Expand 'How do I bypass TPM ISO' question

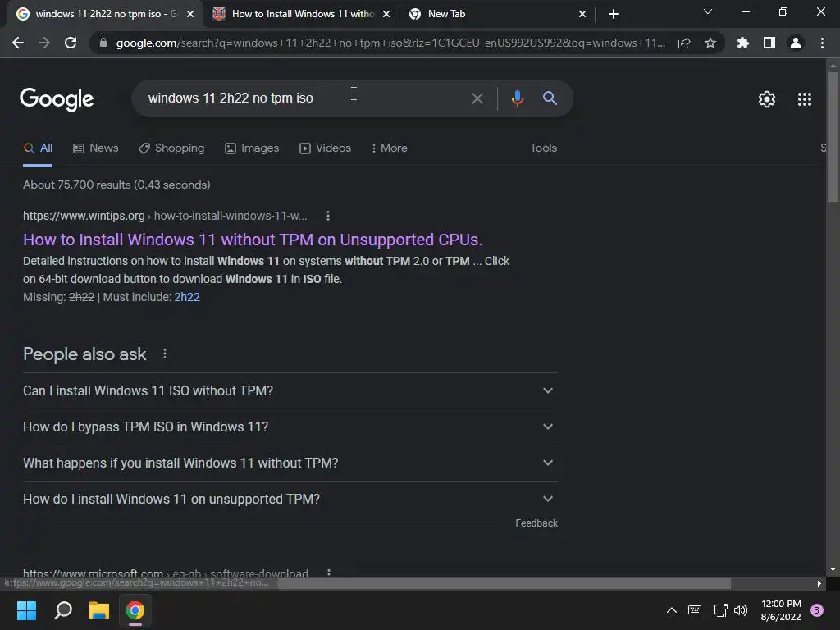[290, 427]
